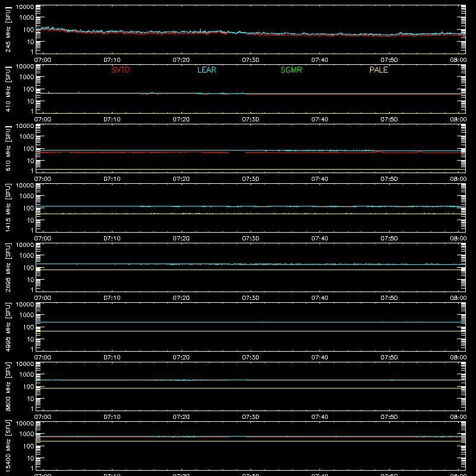Click the 10000 y-tick of the 15400 MHz plot
Viewport: 476px width, 476px height.
click(25, 424)
